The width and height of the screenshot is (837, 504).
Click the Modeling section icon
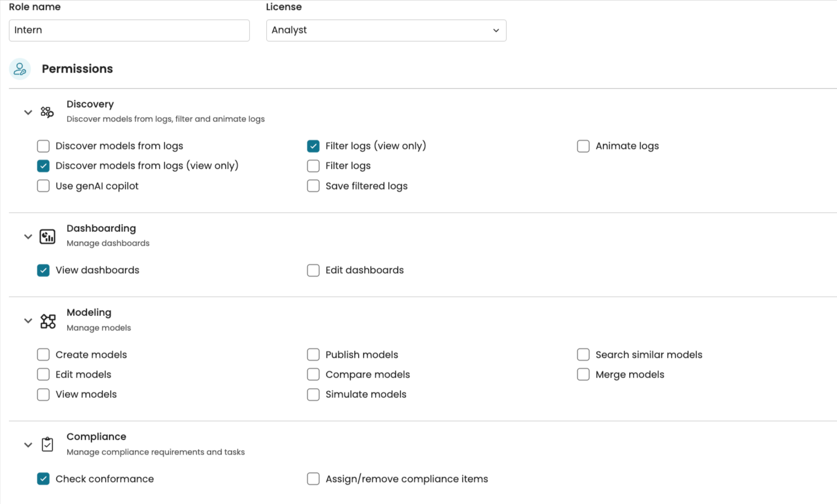coord(48,321)
